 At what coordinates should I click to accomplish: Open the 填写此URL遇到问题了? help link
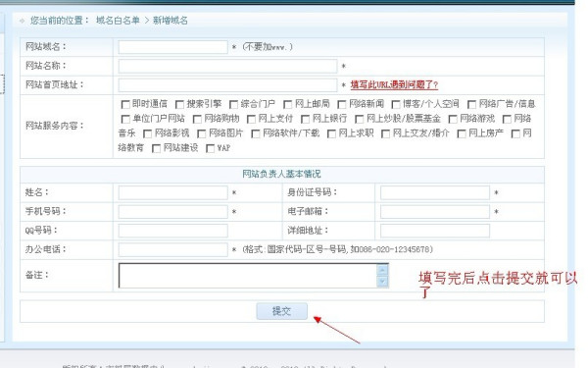coord(394,84)
